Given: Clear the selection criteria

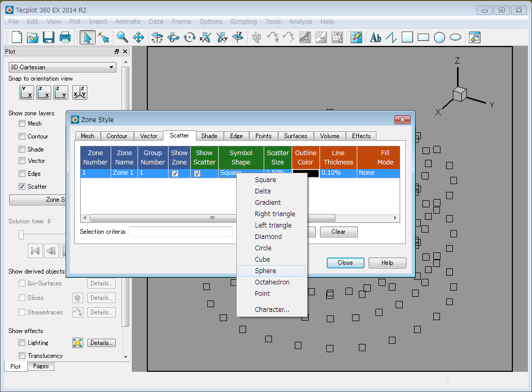Looking at the screenshot, I should 338,232.
